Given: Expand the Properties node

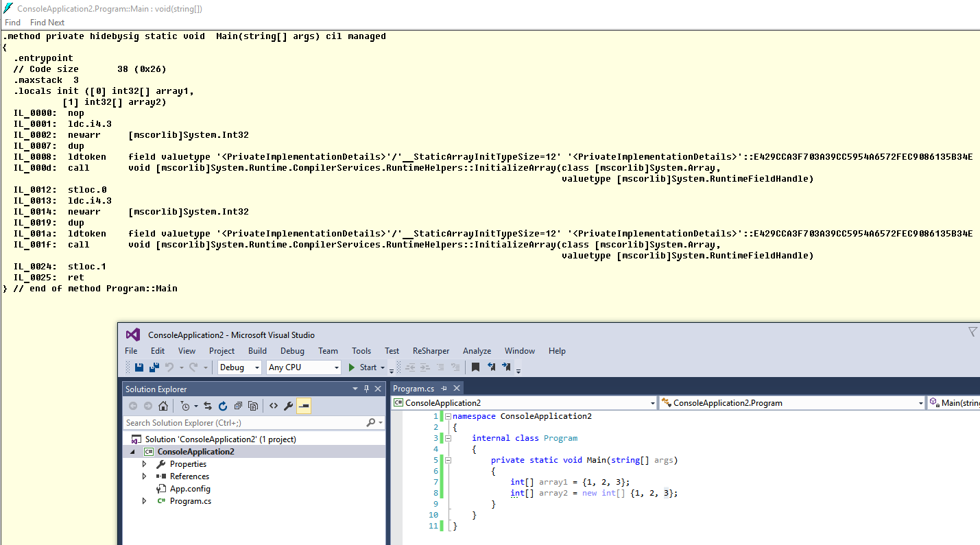Looking at the screenshot, I should tap(144, 464).
